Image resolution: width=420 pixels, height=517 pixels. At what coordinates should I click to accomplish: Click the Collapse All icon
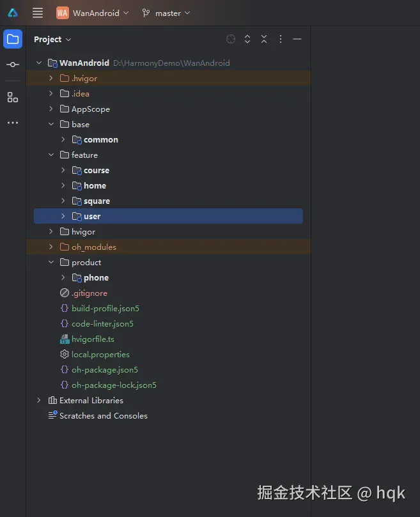[x=264, y=40]
